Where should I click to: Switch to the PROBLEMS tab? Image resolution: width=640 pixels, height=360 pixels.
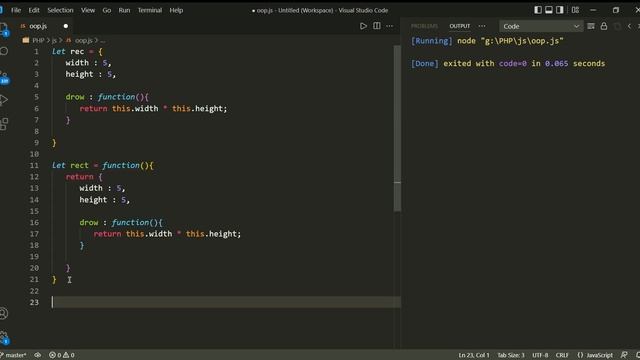pos(424,26)
